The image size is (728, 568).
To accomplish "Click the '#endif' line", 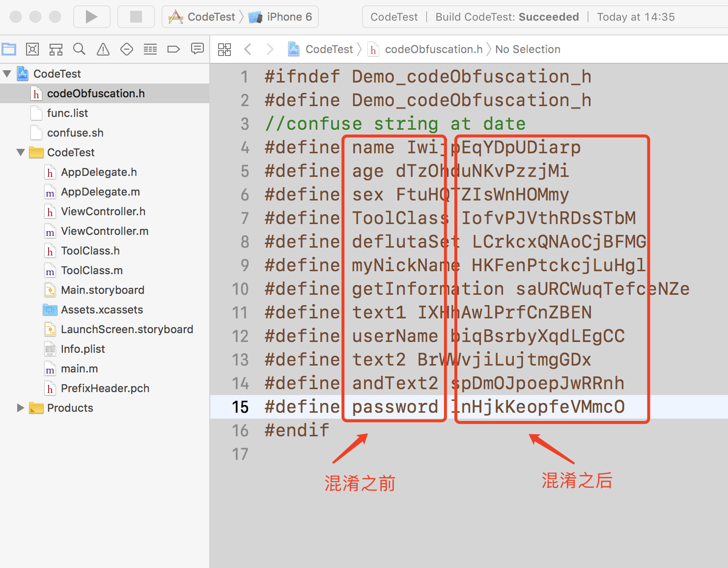I will 297,430.
